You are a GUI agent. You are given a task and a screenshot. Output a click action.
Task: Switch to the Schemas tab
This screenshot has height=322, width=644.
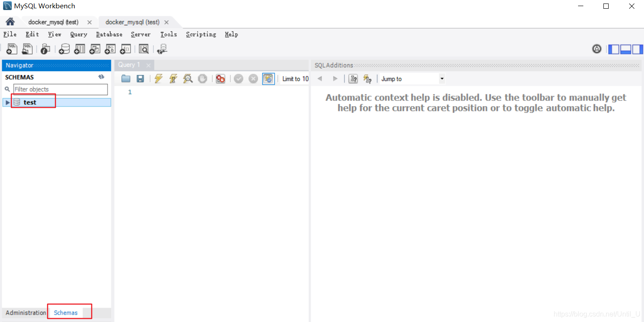[x=66, y=313]
